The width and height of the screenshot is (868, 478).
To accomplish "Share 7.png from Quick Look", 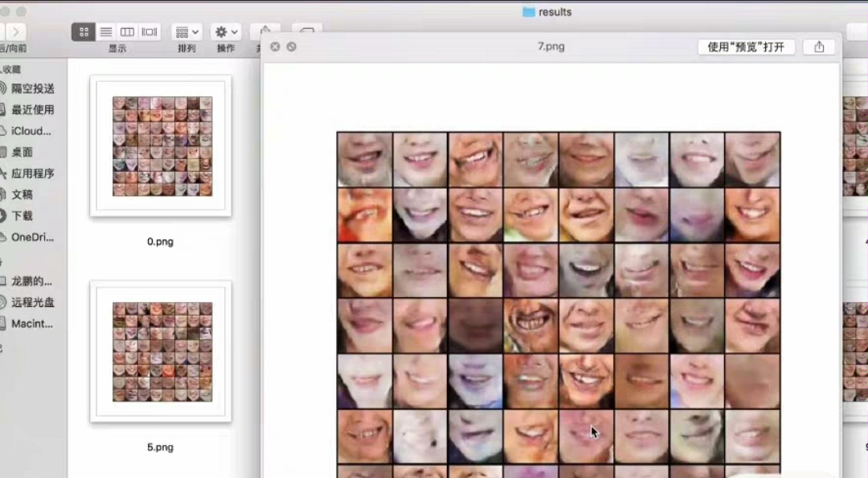I will pos(819,47).
